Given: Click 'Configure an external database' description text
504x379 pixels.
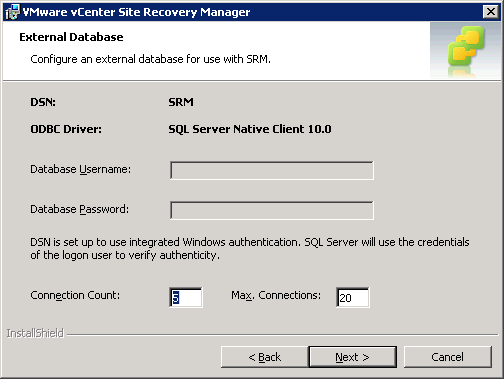Looking at the screenshot, I should click(x=150, y=59).
